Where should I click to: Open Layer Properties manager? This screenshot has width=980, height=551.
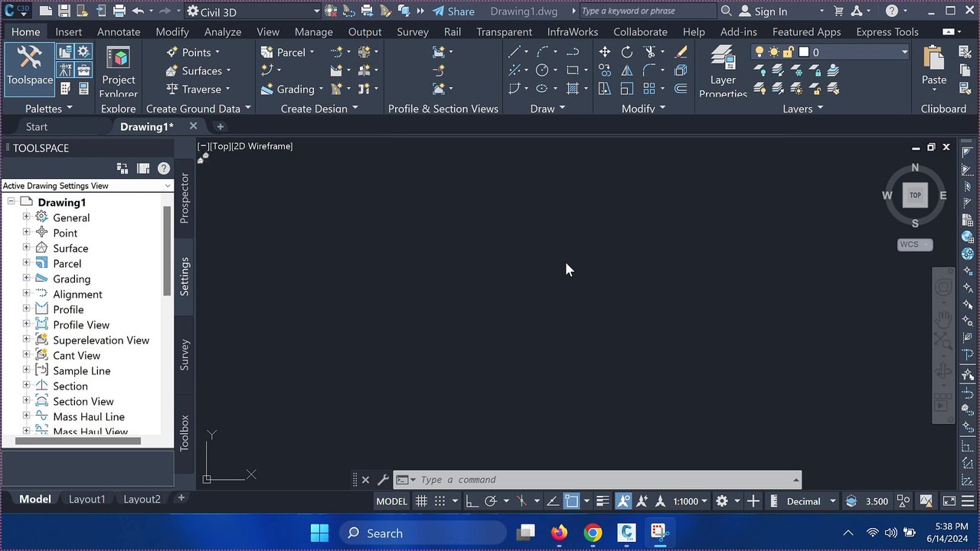point(723,71)
